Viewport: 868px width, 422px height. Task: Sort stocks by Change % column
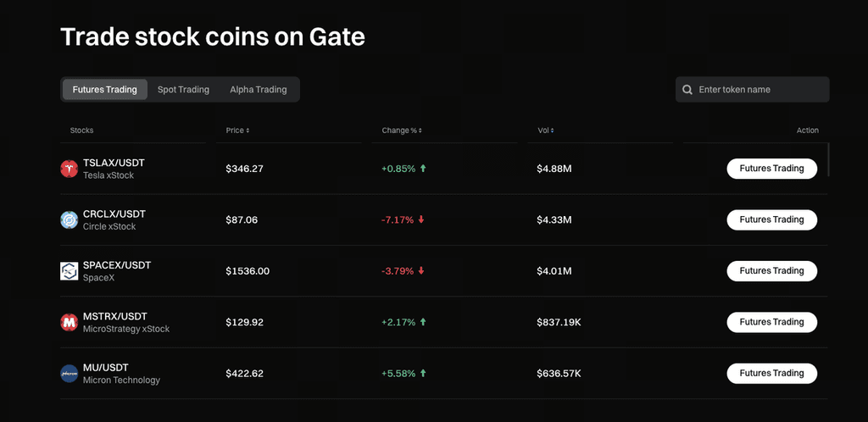(x=402, y=130)
